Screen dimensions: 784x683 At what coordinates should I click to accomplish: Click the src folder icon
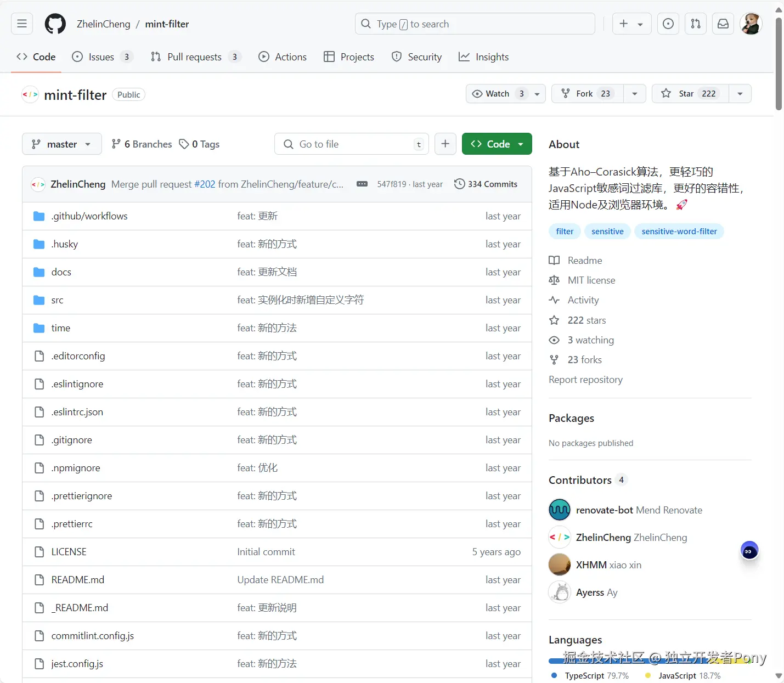tap(39, 300)
